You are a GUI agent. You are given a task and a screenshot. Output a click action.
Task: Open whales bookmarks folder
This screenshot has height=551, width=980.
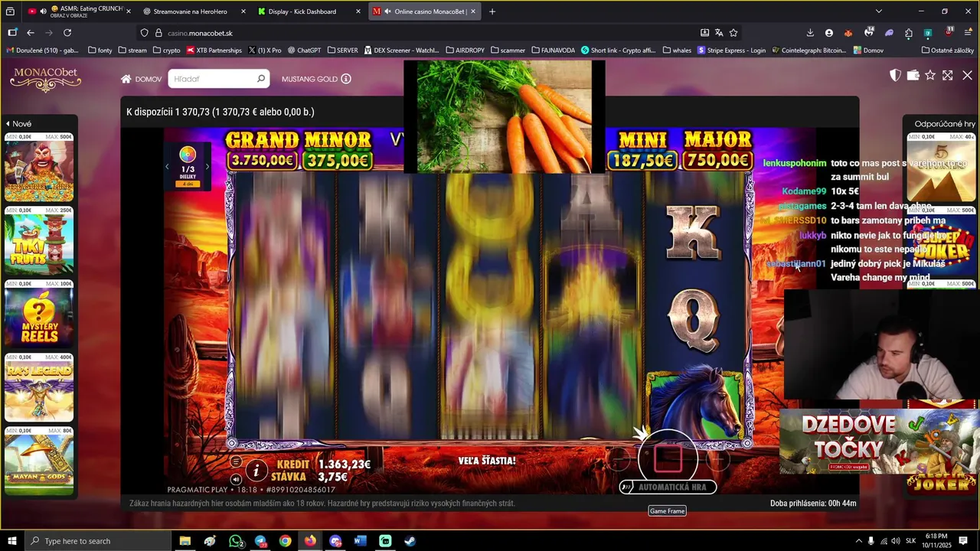(x=676, y=51)
